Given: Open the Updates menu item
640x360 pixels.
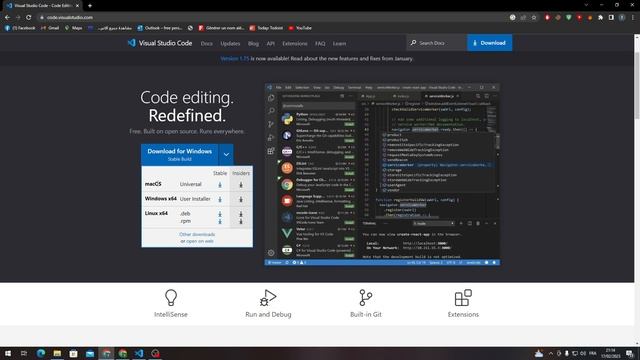Looking at the screenshot, I should coord(230,43).
